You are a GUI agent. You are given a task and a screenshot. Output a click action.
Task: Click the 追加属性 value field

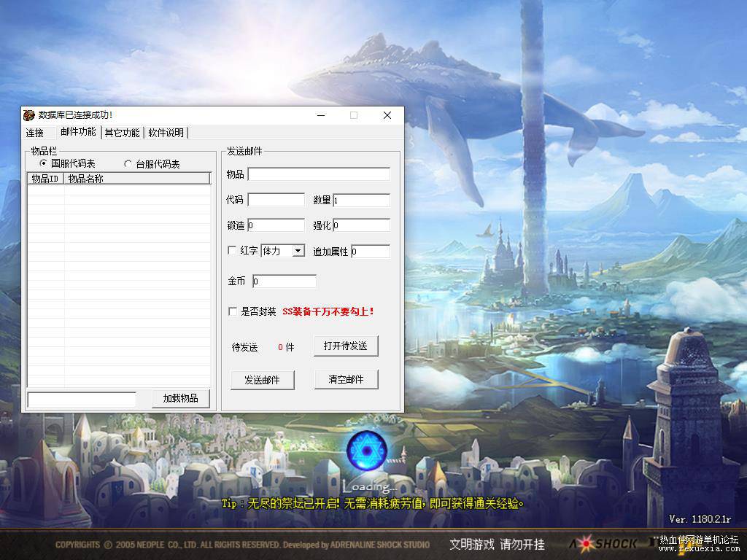(x=371, y=252)
